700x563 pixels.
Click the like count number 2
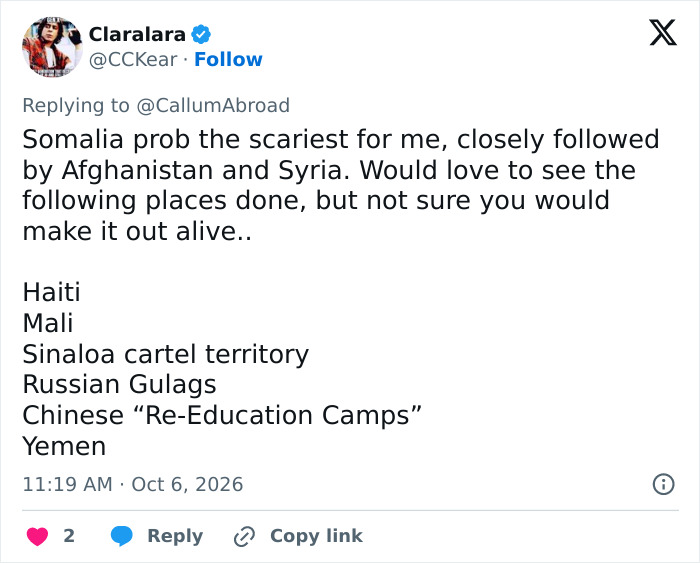click(x=69, y=536)
